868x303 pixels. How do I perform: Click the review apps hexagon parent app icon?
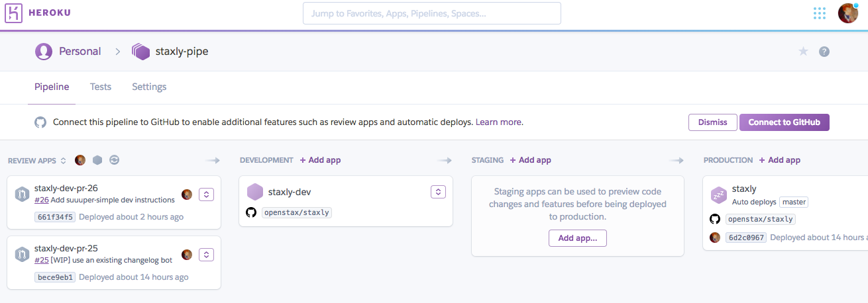point(97,160)
